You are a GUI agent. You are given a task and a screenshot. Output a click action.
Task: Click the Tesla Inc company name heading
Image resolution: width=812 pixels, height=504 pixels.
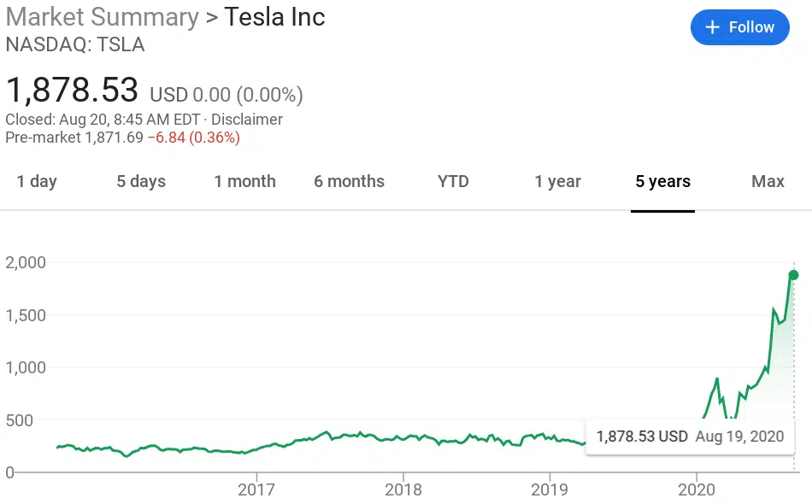[274, 17]
